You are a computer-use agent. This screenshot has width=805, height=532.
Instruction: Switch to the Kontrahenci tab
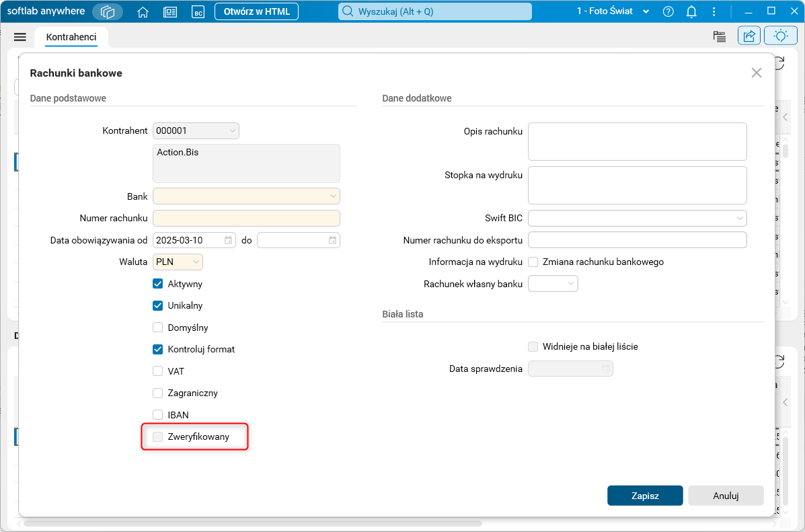pos(71,37)
